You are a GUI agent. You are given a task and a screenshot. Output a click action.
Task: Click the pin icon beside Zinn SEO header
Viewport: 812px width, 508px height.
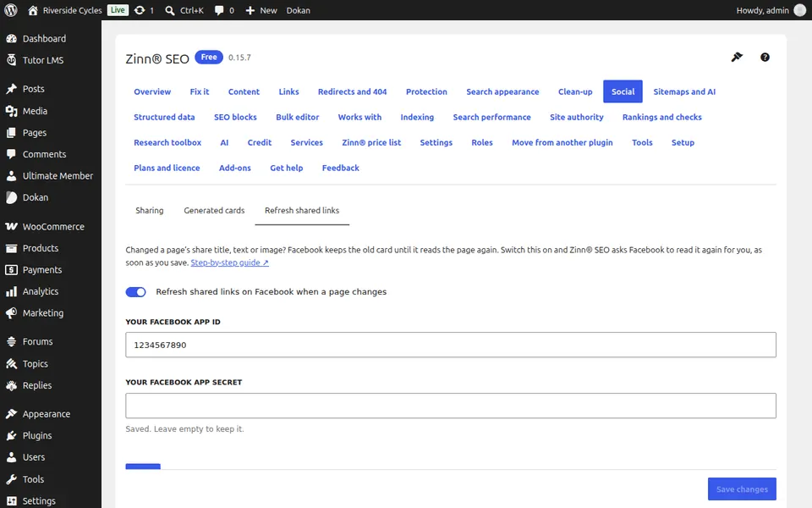coord(737,57)
